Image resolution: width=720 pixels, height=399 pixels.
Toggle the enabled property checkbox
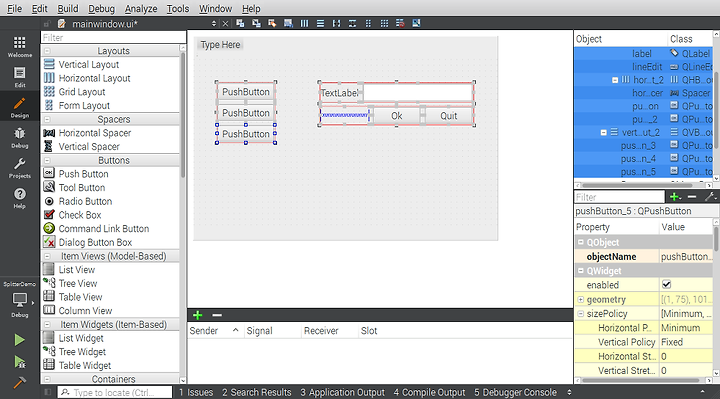(x=667, y=285)
